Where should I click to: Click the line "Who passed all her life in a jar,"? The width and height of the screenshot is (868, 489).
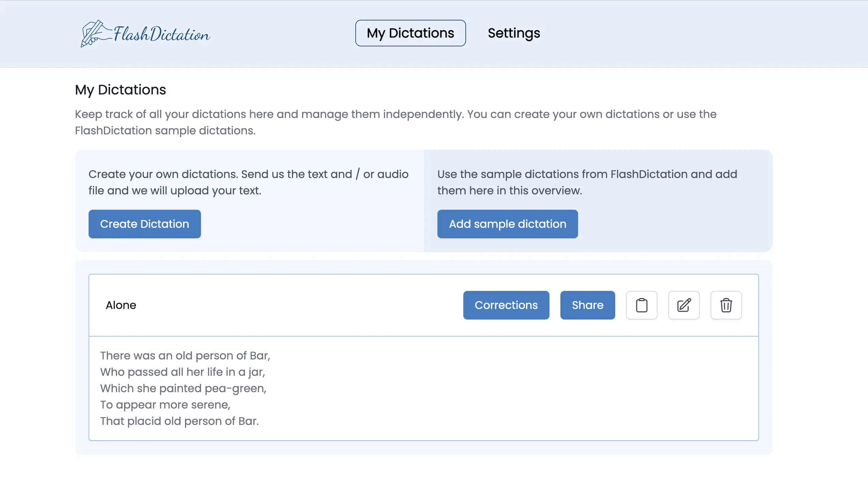tap(183, 372)
